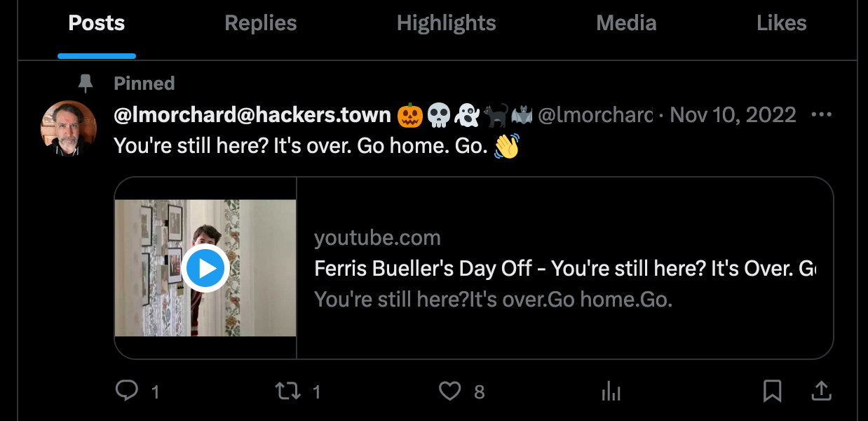Open the Media tab
This screenshot has width=868, height=421.
click(626, 23)
